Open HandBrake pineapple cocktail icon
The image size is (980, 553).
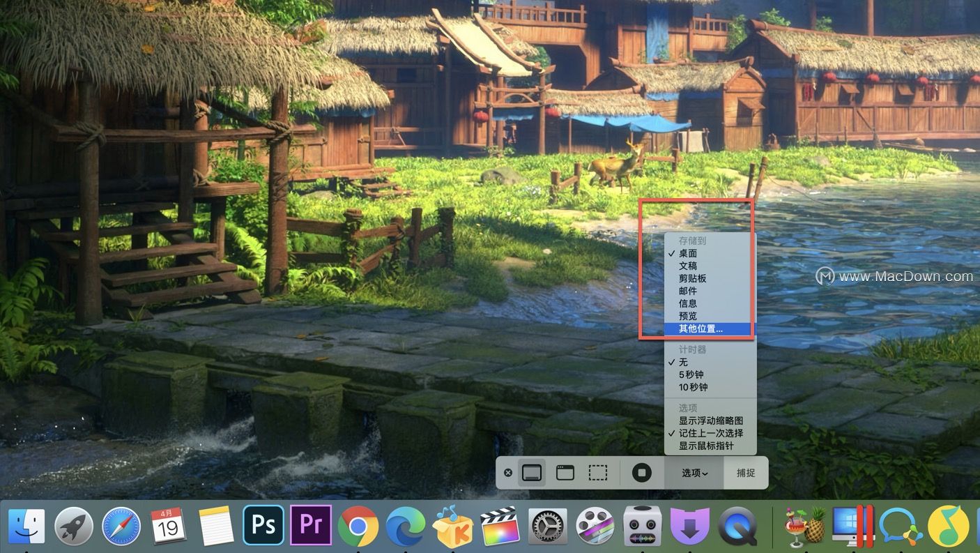pyautogui.click(x=805, y=526)
